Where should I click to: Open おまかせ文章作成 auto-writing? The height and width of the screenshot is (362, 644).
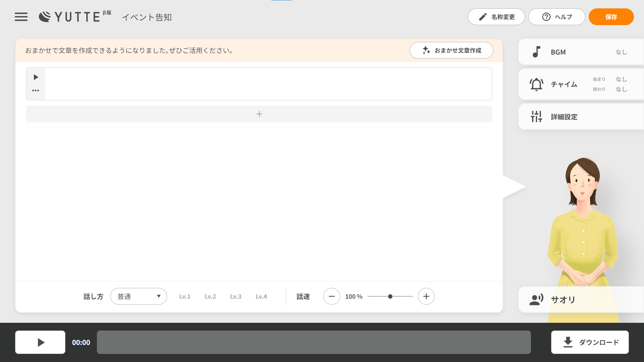[x=451, y=50]
